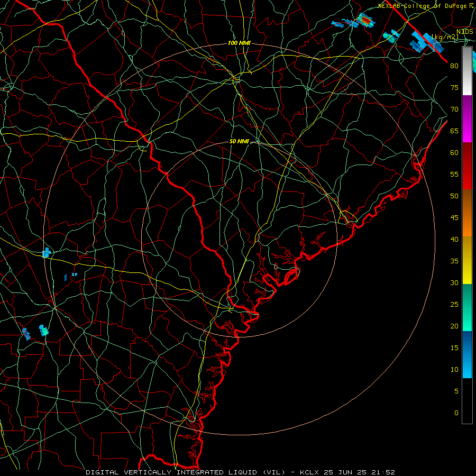
Task: Click the 50 NMI range ring label
Action: pyautogui.click(x=239, y=141)
